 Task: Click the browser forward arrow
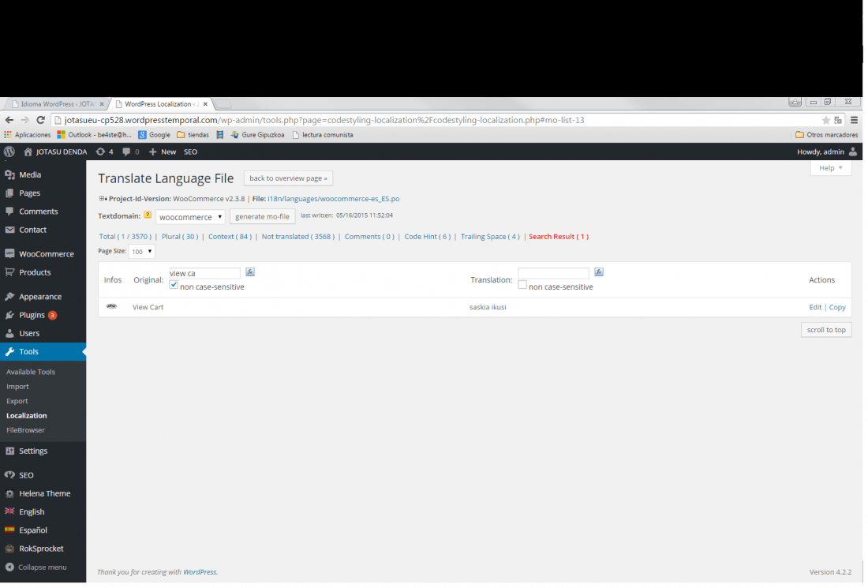(x=25, y=120)
